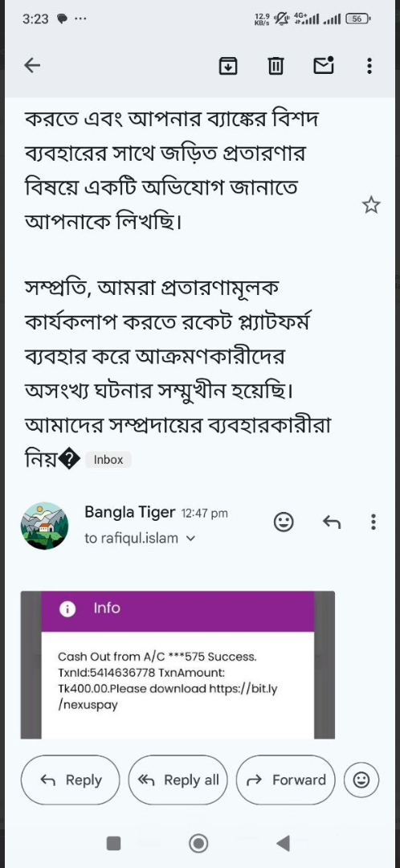
Task: Open the top toolbar overflow menu
Action: click(369, 66)
